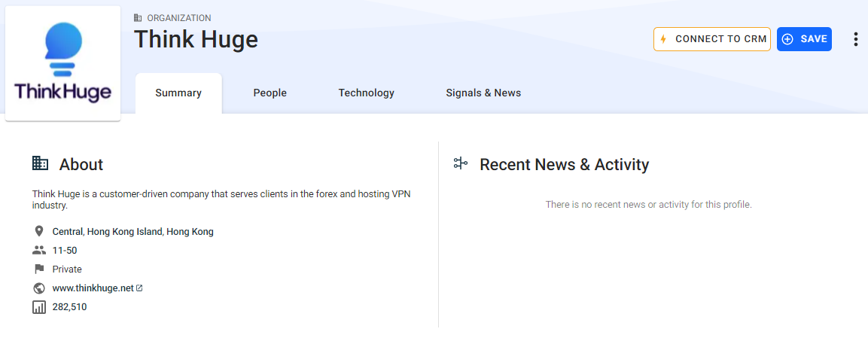Click the globe website icon
Viewport: 868px width, 338px height.
tap(39, 288)
